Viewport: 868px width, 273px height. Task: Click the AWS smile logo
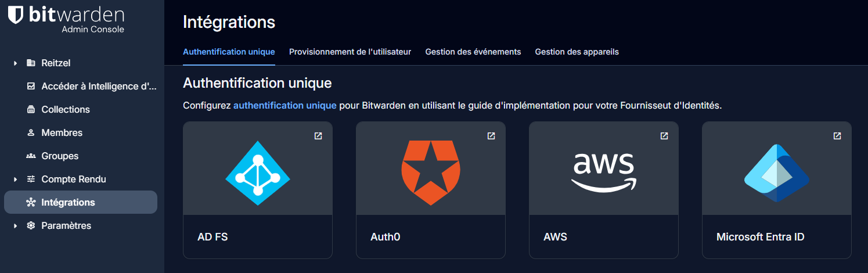604,173
